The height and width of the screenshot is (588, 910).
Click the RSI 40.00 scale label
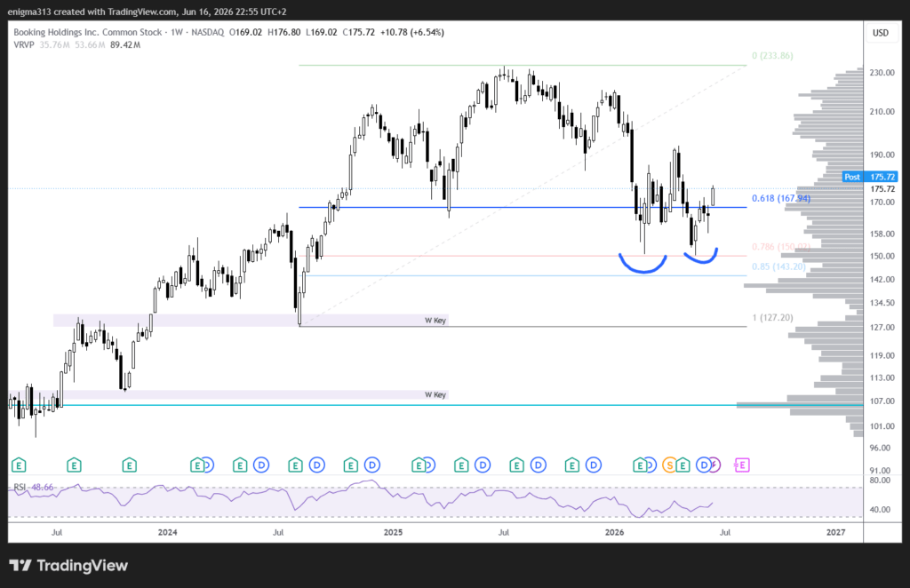[x=880, y=510]
